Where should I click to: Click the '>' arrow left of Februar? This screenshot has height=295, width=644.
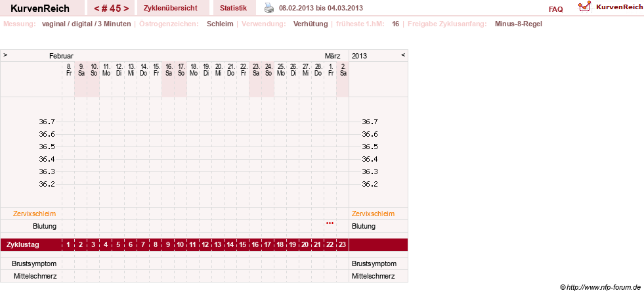[x=5, y=55]
